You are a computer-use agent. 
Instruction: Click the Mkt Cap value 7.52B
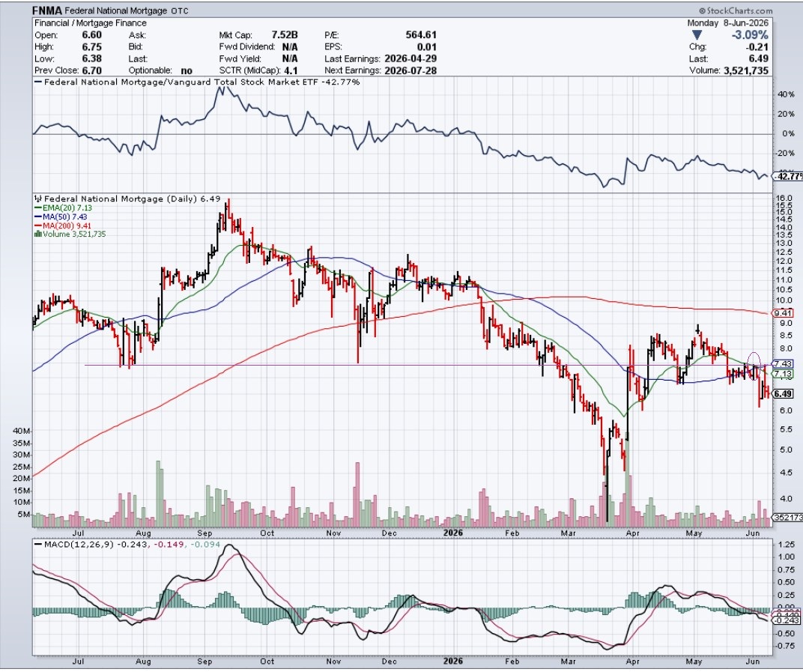pos(284,34)
